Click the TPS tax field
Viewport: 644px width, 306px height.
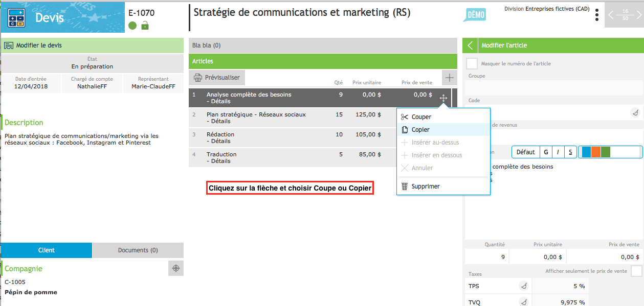[498, 286]
